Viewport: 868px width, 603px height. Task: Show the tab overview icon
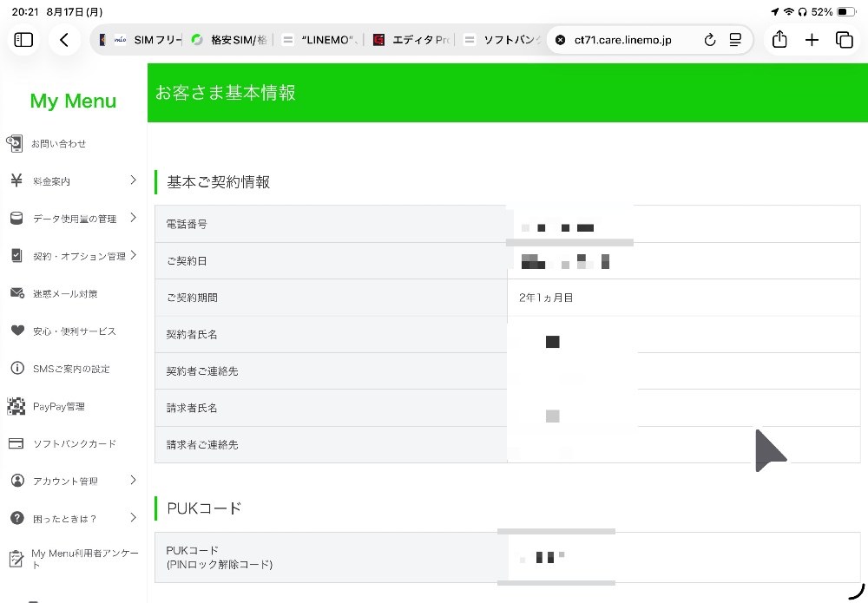(x=845, y=40)
